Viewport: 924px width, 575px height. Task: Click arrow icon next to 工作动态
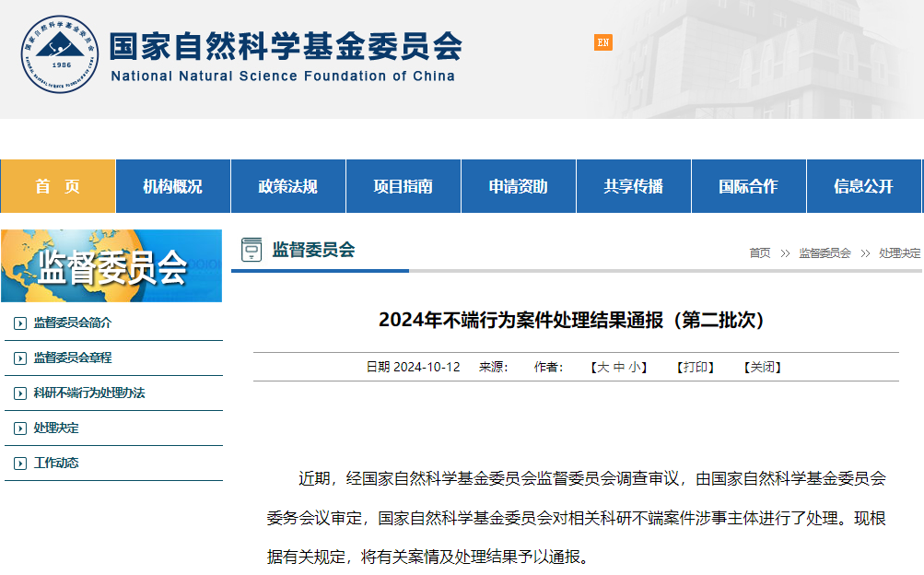[20, 464]
